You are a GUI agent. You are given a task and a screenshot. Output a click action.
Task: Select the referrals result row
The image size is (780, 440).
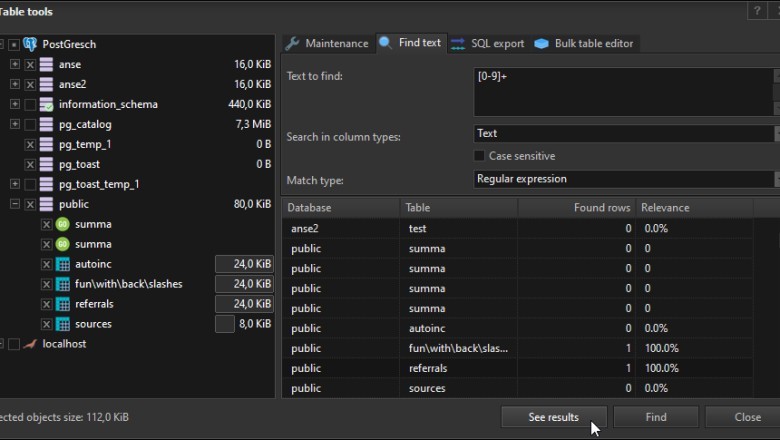(x=517, y=368)
